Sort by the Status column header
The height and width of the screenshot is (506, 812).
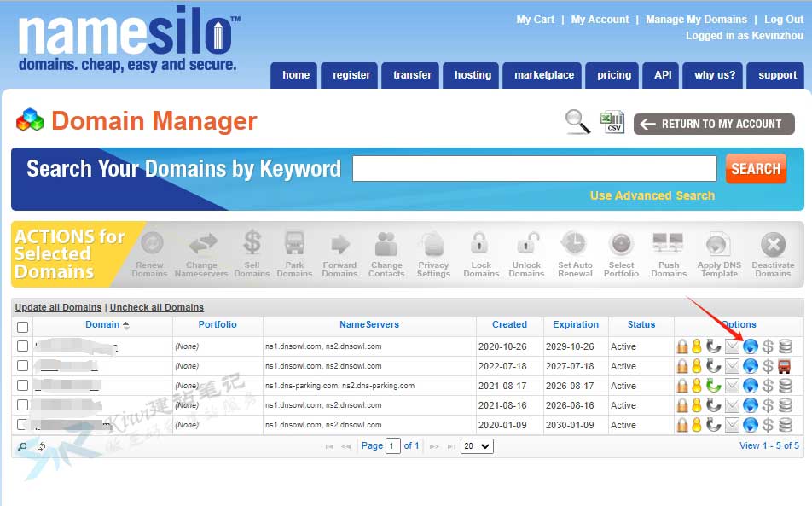[641, 324]
